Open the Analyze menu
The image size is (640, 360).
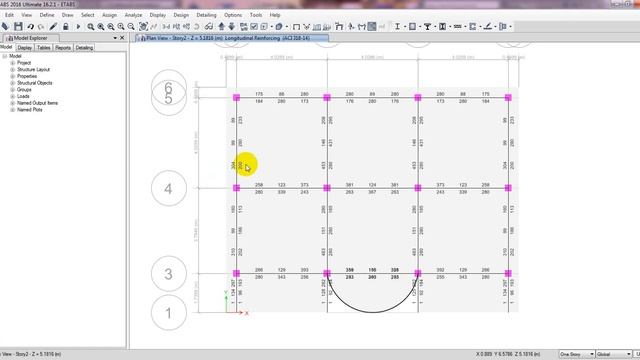coord(133,15)
